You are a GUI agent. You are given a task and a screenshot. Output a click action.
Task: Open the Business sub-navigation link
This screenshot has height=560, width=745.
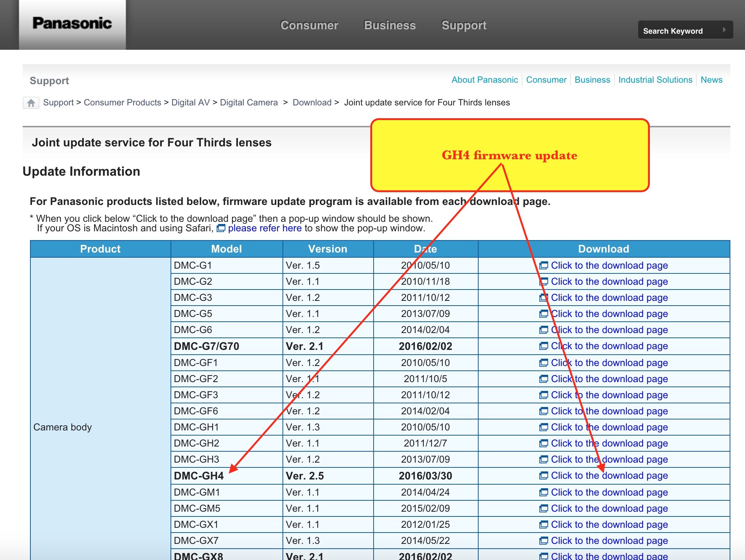(592, 80)
